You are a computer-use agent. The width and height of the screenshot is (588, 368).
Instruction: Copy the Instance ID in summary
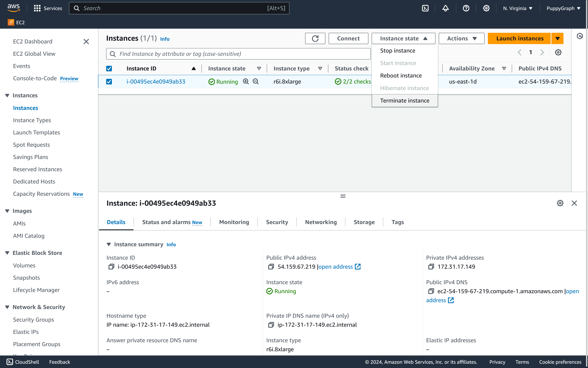pyautogui.click(x=111, y=267)
